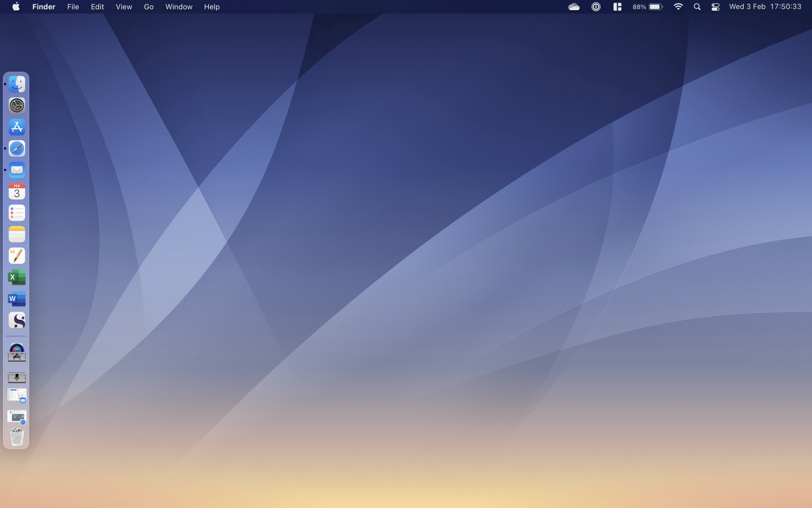Viewport: 812px width, 508px height.
Task: Launch Reminders from the Dock
Action: [x=17, y=213]
